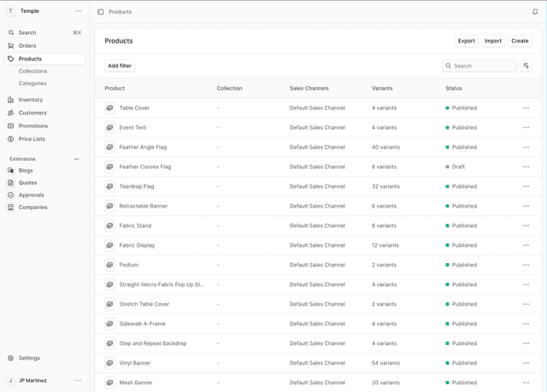The image size is (547, 392).
Task: Open JP Martinez user menu
Action: point(78,380)
